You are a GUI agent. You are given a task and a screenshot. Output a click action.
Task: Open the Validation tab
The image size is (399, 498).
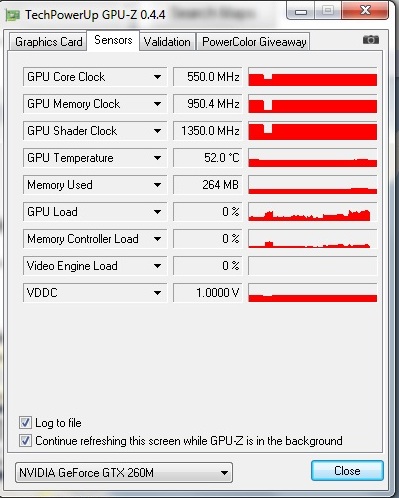167,42
